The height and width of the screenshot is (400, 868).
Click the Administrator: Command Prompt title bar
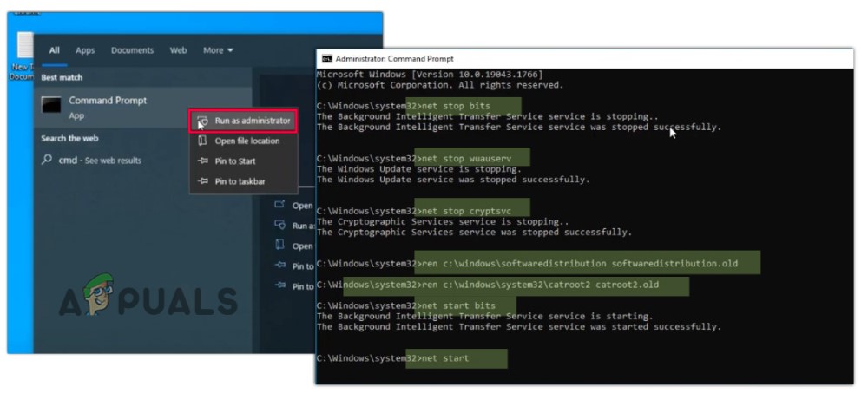(x=584, y=59)
